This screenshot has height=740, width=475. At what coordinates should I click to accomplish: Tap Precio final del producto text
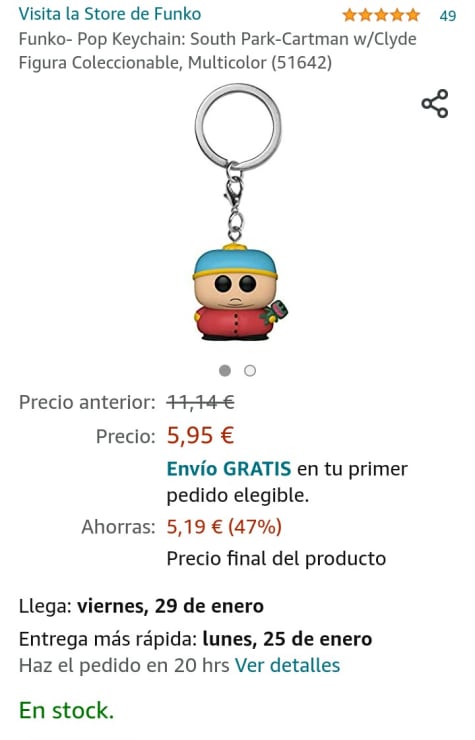click(x=276, y=558)
